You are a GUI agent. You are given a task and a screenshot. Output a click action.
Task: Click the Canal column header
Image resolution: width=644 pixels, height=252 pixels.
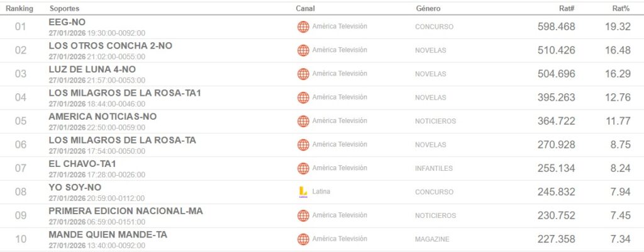point(305,9)
